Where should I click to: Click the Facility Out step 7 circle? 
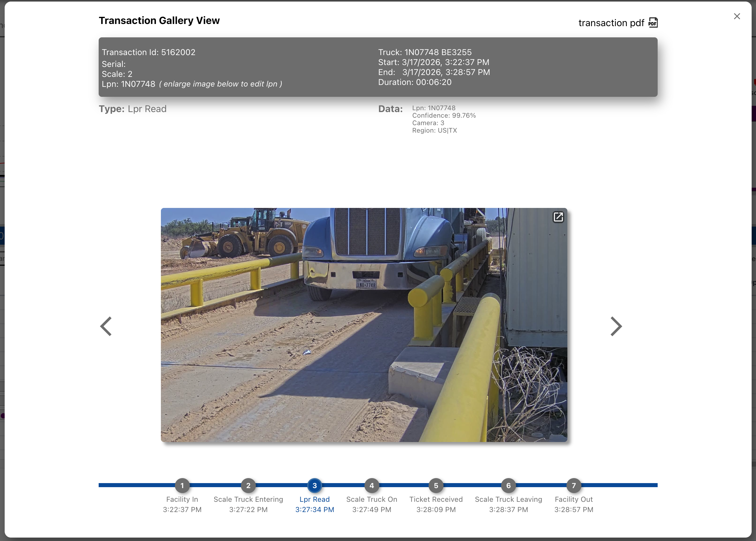coord(574,486)
